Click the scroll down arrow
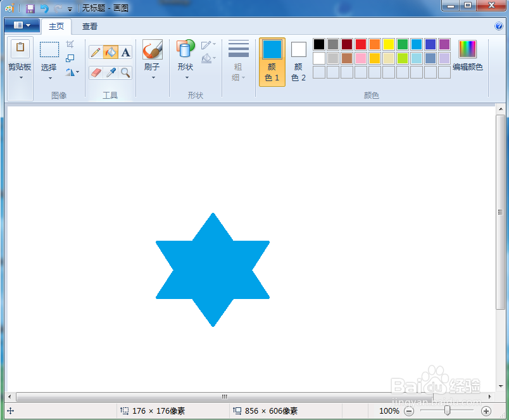Screen dimensions: 509x420 pos(500,386)
